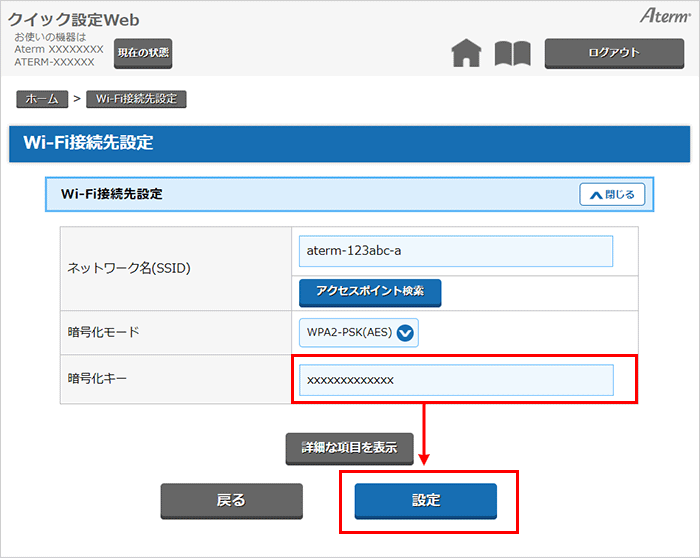Apply changes with 設定 button
Viewport: 700px width, 558px height.
[x=426, y=500]
